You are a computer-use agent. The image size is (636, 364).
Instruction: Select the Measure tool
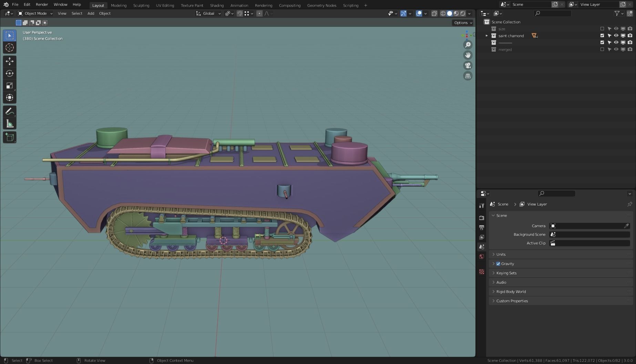pyautogui.click(x=10, y=124)
